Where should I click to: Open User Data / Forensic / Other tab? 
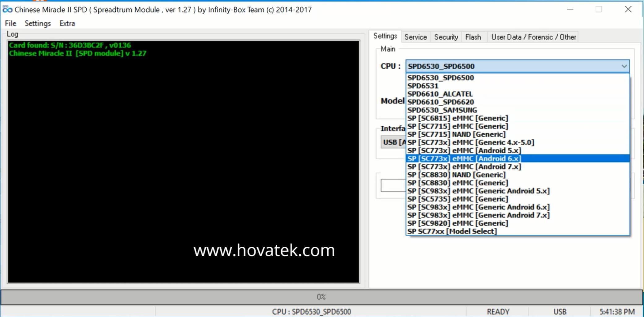coord(533,37)
